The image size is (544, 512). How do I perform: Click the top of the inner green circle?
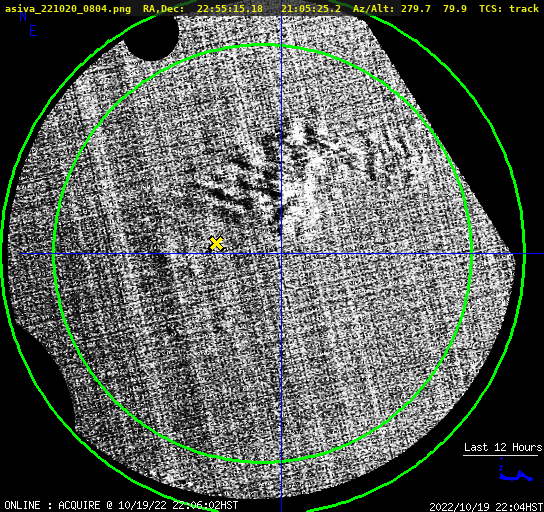point(263,45)
